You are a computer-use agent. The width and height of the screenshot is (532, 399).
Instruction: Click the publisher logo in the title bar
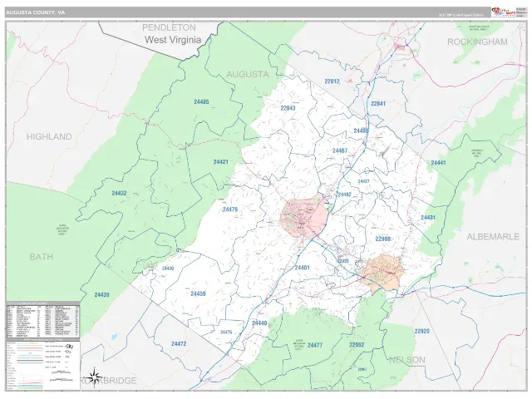coord(504,12)
